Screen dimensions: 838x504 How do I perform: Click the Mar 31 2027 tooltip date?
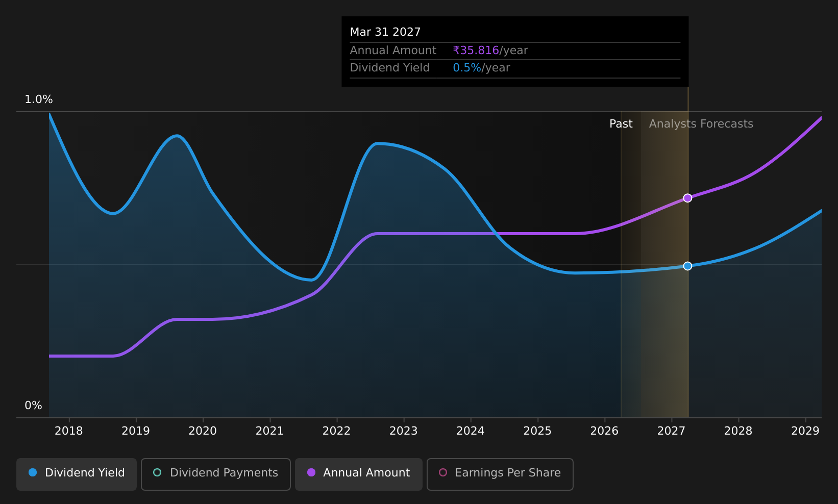coord(385,32)
